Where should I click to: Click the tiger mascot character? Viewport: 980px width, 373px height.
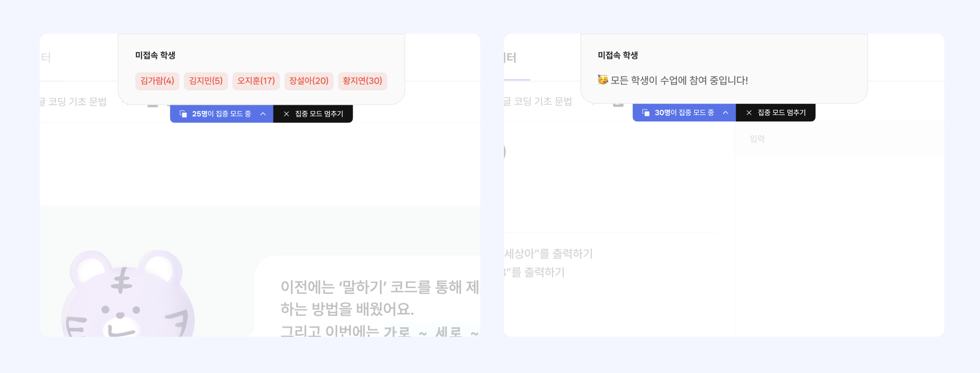pyautogui.click(x=128, y=296)
